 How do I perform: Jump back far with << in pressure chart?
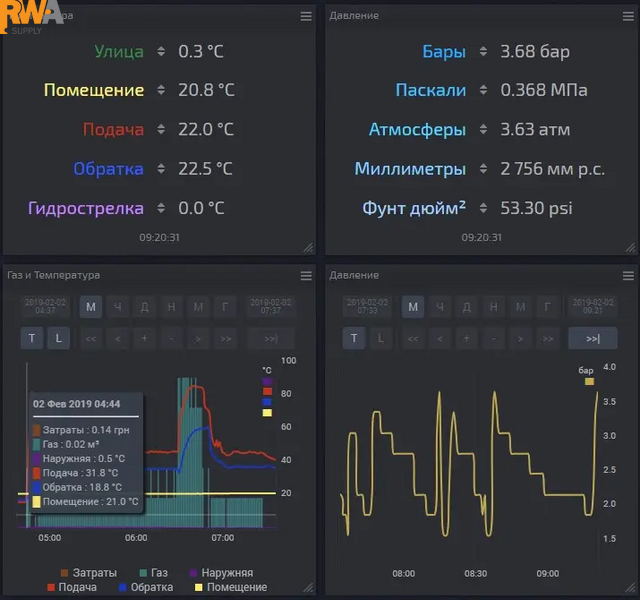(x=413, y=338)
